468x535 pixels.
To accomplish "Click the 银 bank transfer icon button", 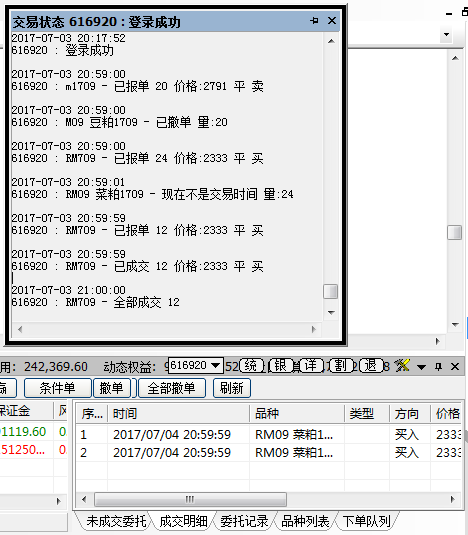I will (x=281, y=365).
